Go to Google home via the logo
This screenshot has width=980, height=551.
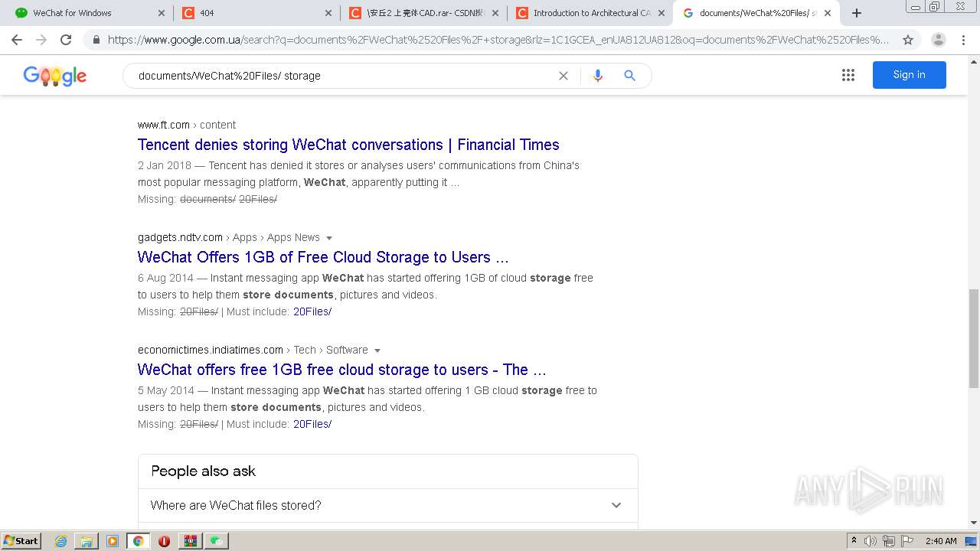(x=55, y=76)
